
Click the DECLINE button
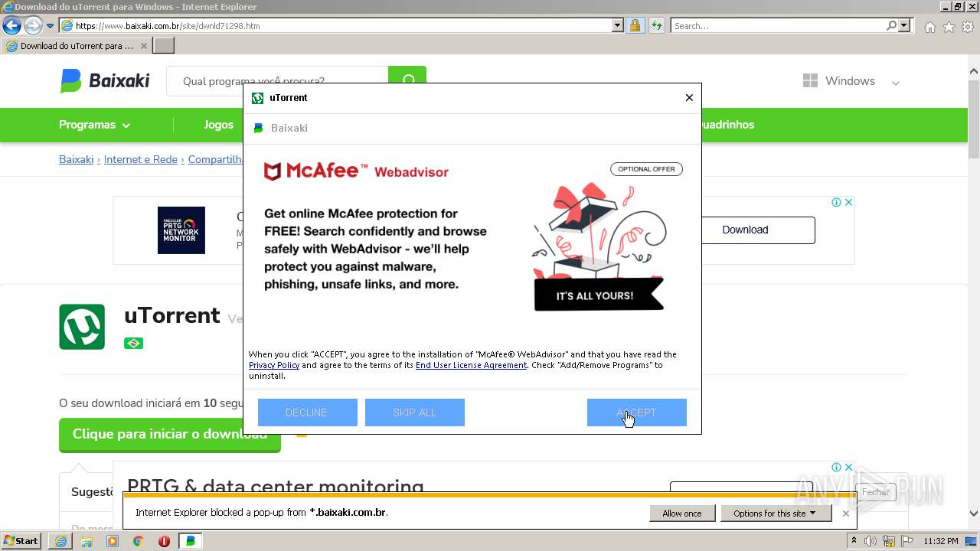click(307, 412)
